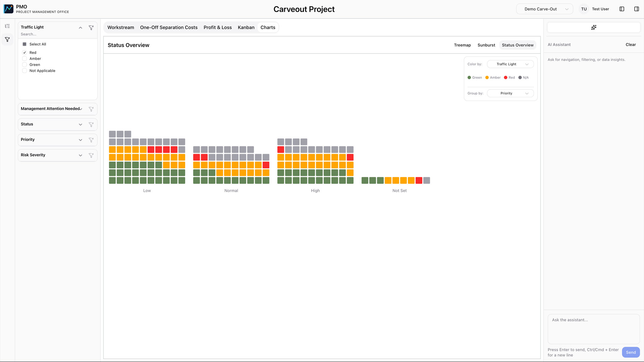Uncheck the Red traffic light option
Image resolution: width=644 pixels, height=362 pixels.
(24, 52)
